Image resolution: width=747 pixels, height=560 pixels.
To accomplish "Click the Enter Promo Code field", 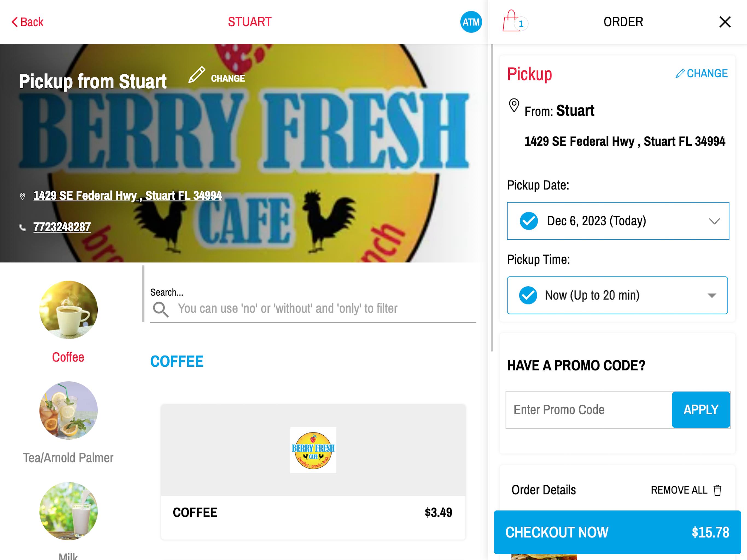I will 589,410.
